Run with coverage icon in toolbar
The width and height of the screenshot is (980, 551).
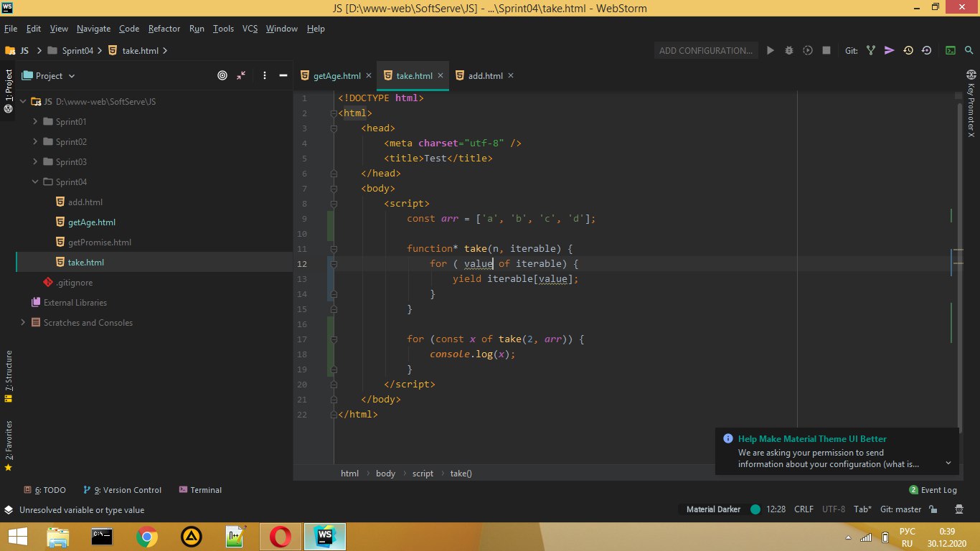coord(808,50)
